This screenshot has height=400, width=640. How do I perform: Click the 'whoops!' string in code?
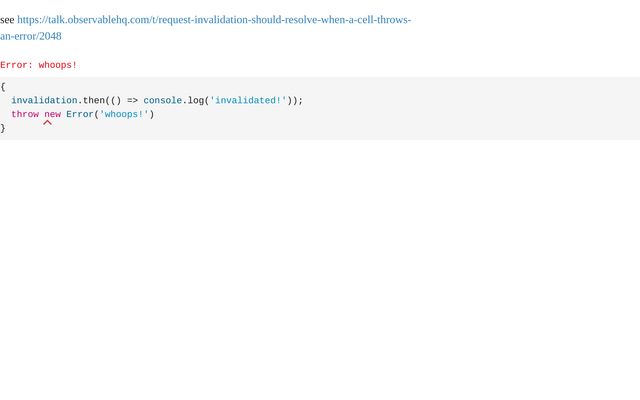[x=124, y=114]
